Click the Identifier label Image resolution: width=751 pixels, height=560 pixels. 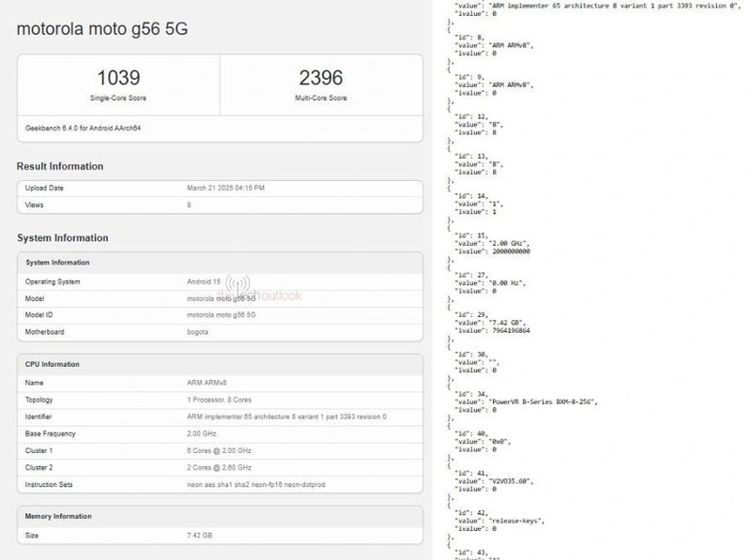click(x=38, y=416)
